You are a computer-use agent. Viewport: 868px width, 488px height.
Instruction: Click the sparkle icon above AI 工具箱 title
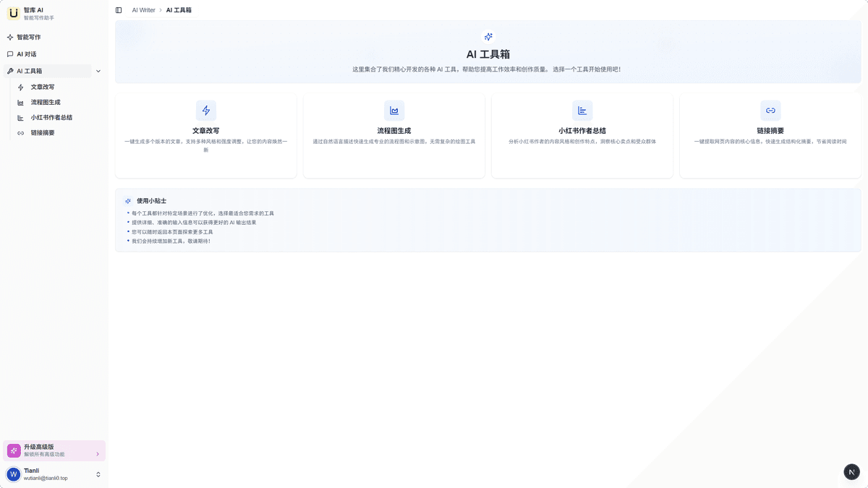pos(488,37)
